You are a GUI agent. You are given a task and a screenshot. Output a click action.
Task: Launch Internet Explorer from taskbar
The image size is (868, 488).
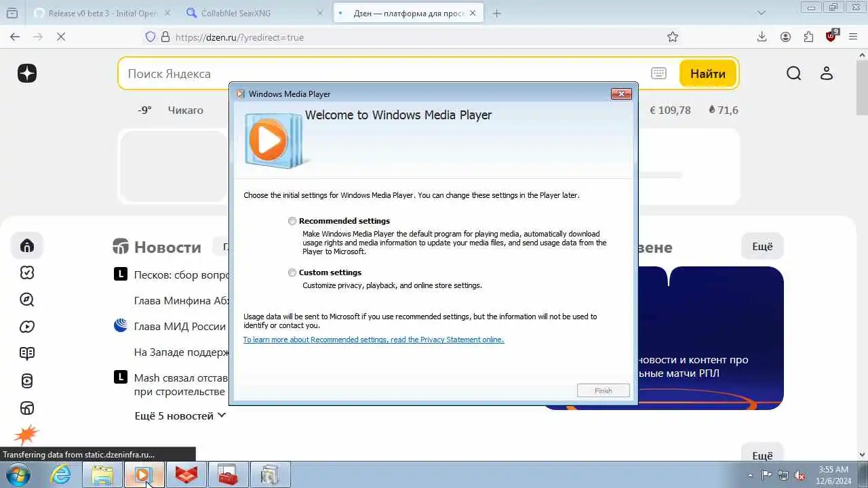(x=61, y=474)
